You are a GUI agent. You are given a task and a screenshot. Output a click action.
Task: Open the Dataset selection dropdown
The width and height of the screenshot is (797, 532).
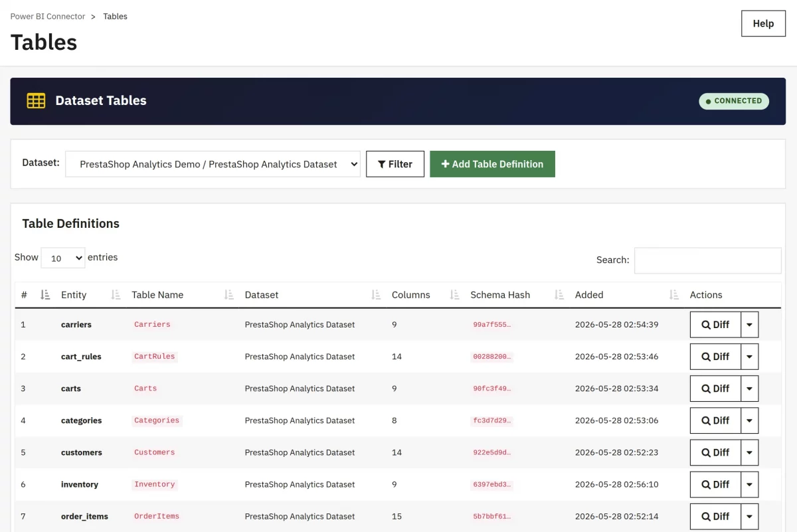tap(213, 164)
